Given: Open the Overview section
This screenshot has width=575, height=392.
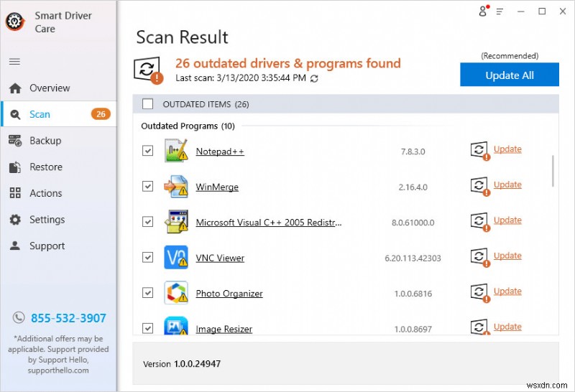Looking at the screenshot, I should pos(59,88).
